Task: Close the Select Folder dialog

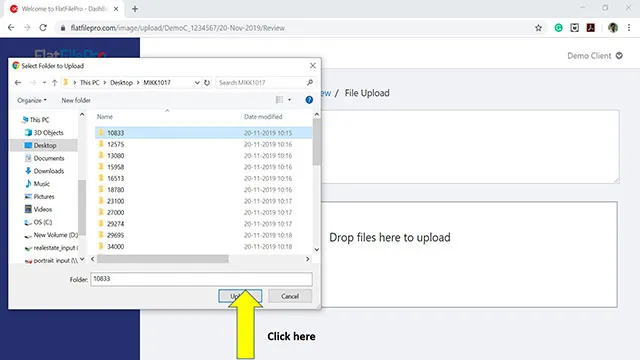Action: coord(313,65)
